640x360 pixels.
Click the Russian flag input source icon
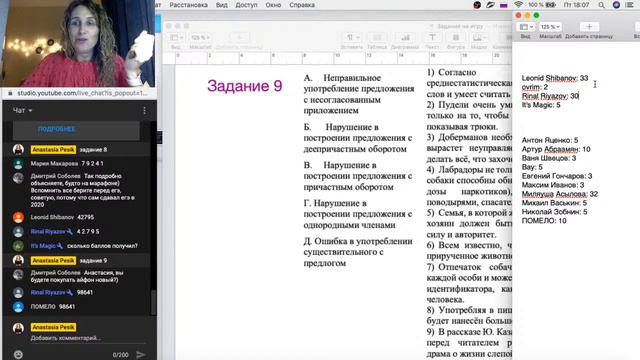(504, 5)
